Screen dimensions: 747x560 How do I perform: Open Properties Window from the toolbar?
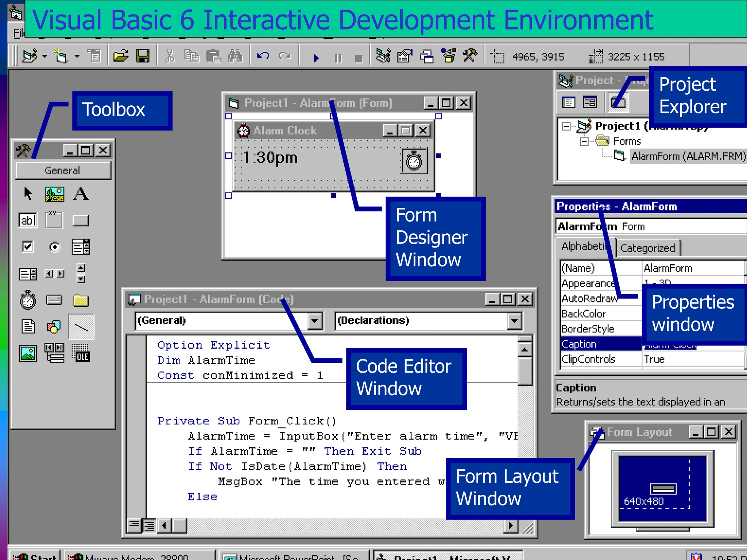pos(405,57)
